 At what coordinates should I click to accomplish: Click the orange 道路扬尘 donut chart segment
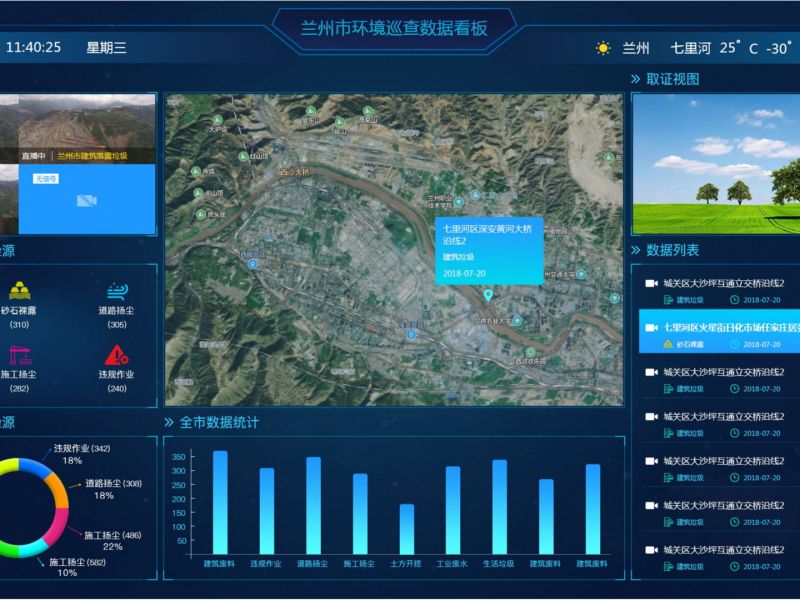tap(62, 492)
